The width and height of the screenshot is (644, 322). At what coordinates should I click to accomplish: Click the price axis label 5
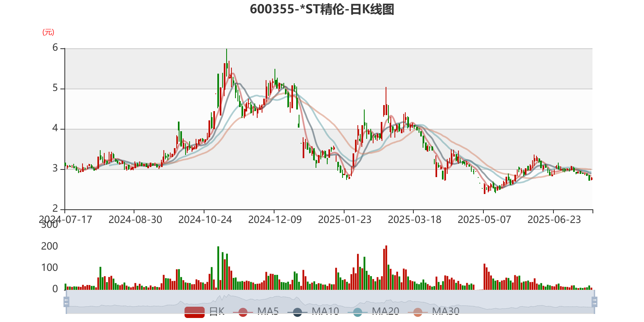pyautogui.click(x=55, y=88)
